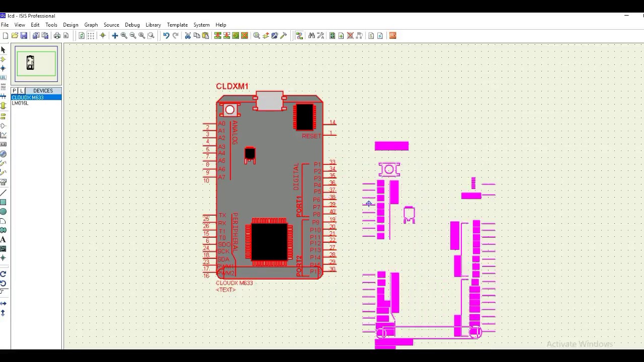The height and width of the screenshot is (362, 644).
Task: Open the bill of materials
Action: click(x=371, y=36)
